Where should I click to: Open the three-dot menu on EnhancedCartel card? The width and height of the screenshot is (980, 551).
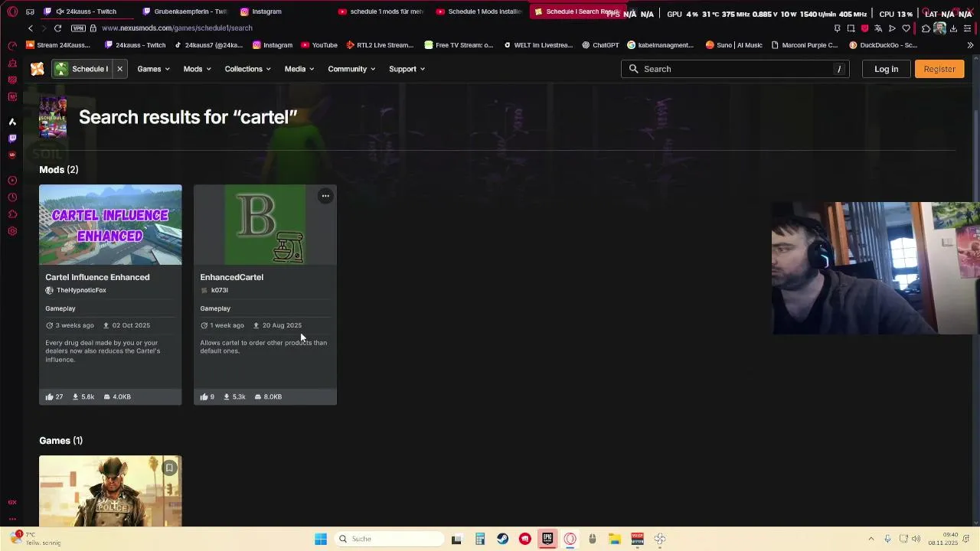tap(325, 196)
